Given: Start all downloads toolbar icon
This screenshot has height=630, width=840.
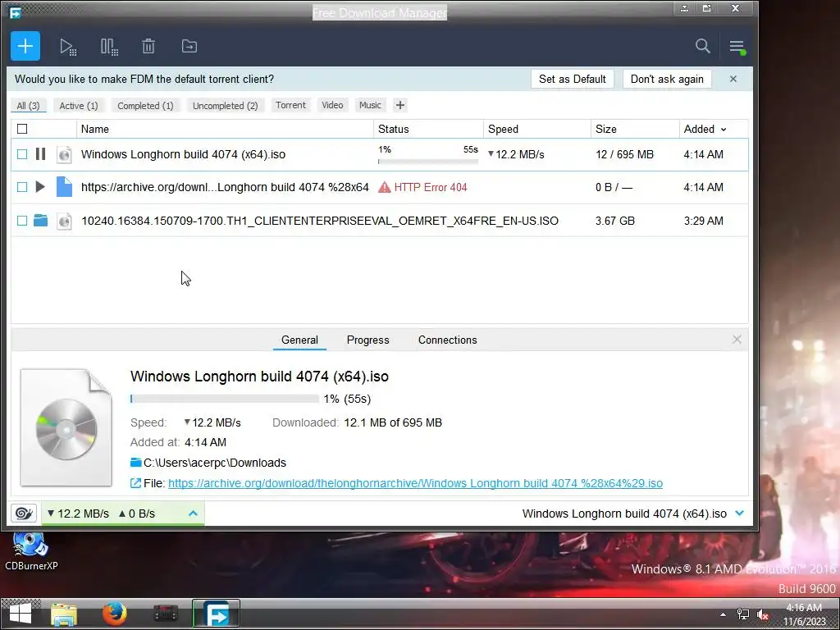Looking at the screenshot, I should [x=68, y=47].
